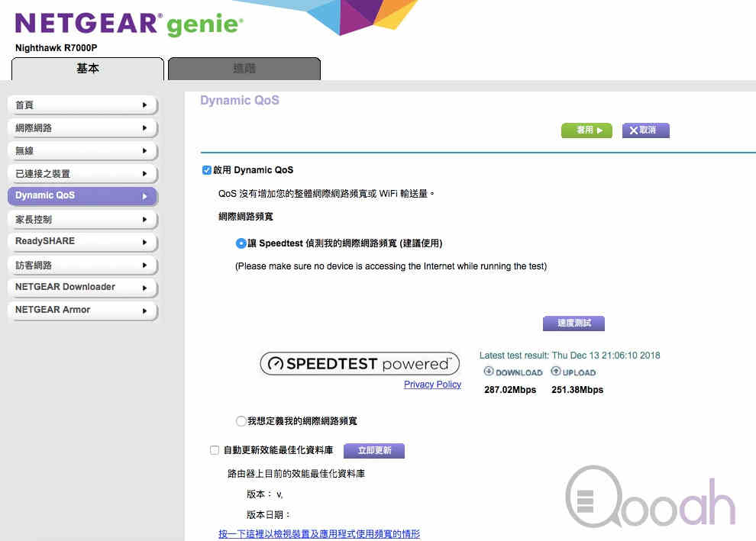Select Dynamic QoS in the sidebar
Viewport: 756px width, 541px height.
coord(82,196)
